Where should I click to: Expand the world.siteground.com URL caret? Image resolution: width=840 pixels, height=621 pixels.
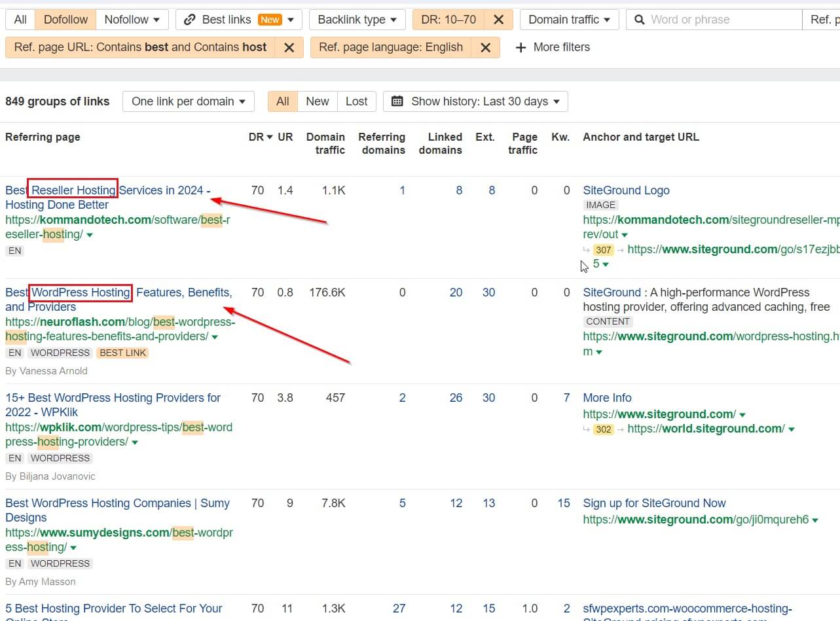click(x=792, y=429)
